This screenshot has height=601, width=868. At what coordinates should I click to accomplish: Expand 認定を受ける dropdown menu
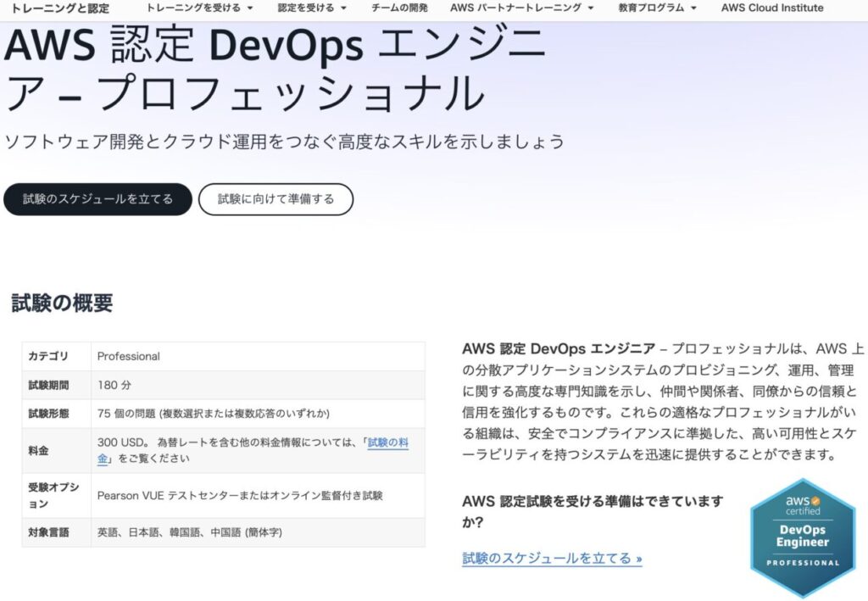[x=312, y=8]
